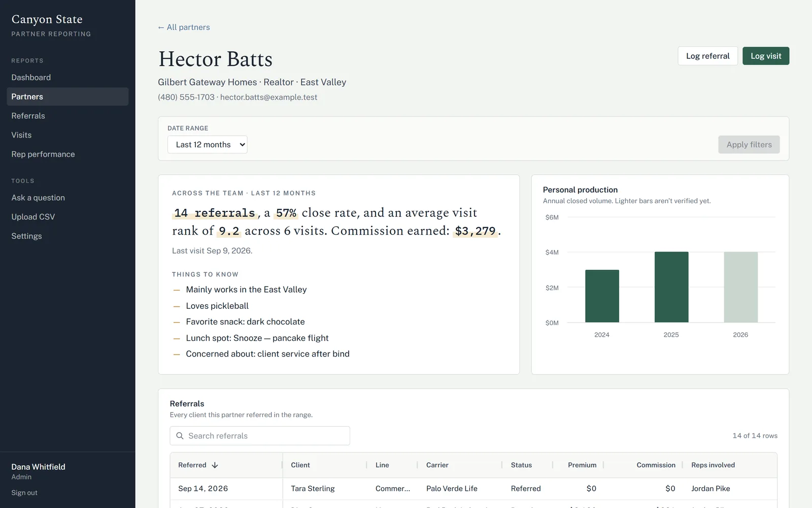Sort table by Premium column header
The height and width of the screenshot is (508, 812).
(x=582, y=465)
